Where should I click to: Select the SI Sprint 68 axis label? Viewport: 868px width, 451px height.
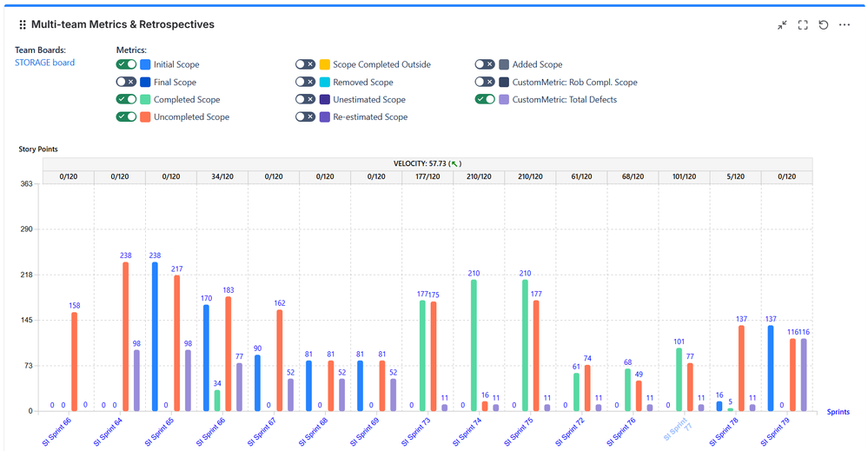[x=314, y=432]
